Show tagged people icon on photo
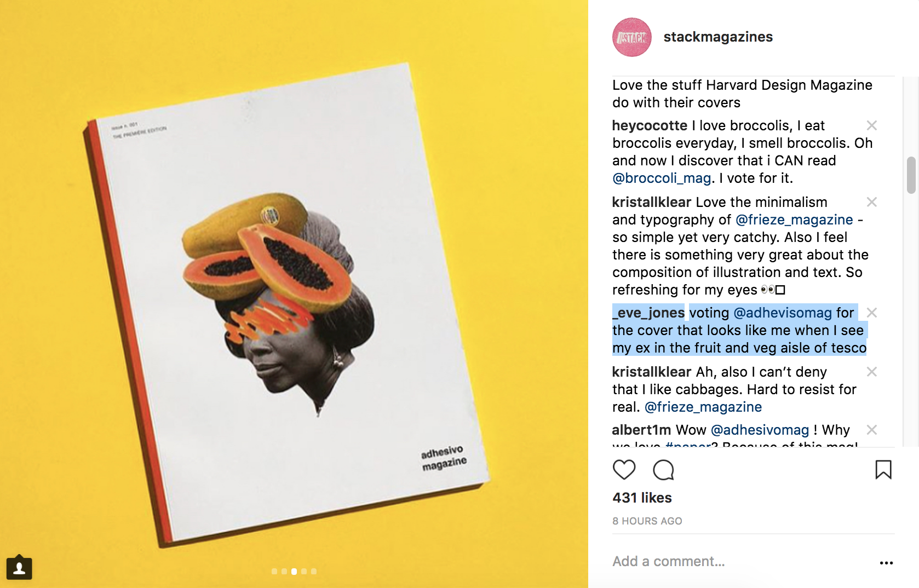This screenshot has width=919, height=588. [x=19, y=568]
